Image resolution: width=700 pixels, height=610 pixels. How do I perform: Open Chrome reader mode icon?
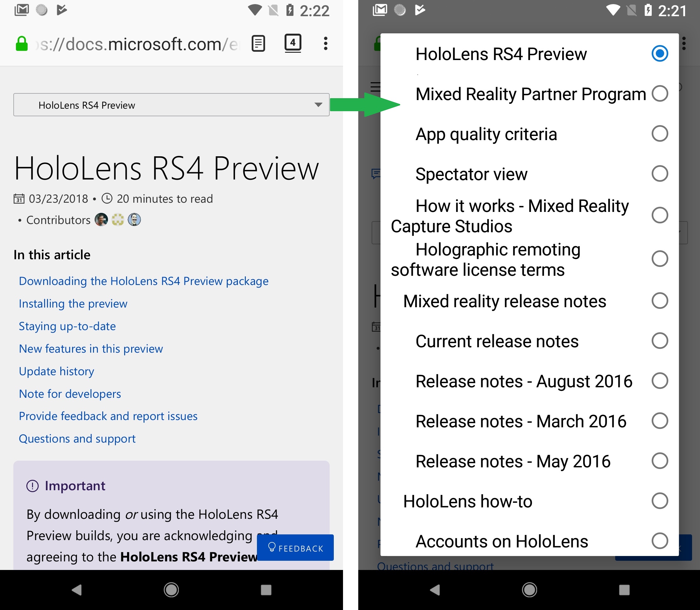coord(258,43)
